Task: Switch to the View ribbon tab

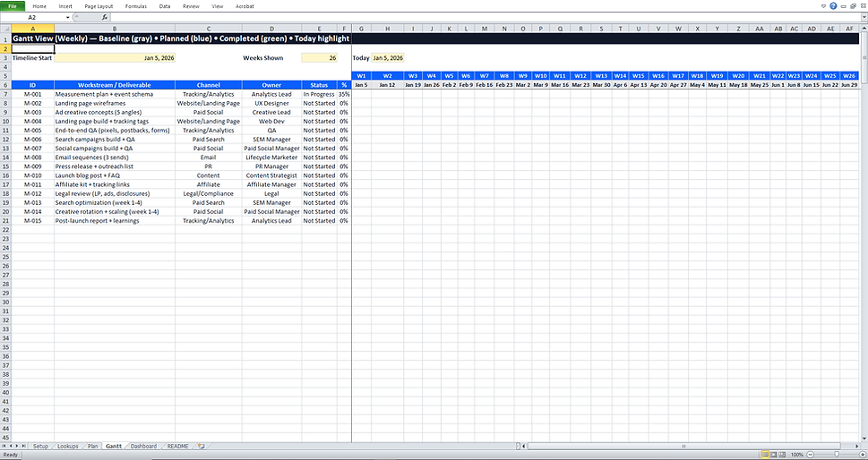Action: point(218,6)
